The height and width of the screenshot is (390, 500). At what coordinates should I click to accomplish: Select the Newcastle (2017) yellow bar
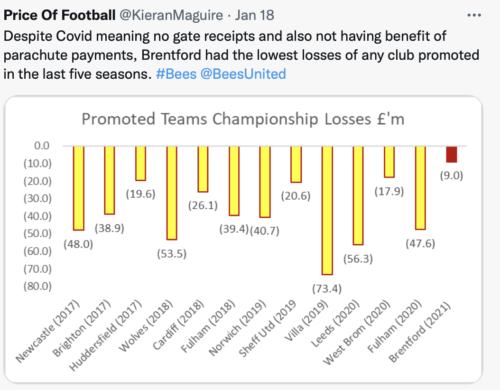click(x=79, y=188)
